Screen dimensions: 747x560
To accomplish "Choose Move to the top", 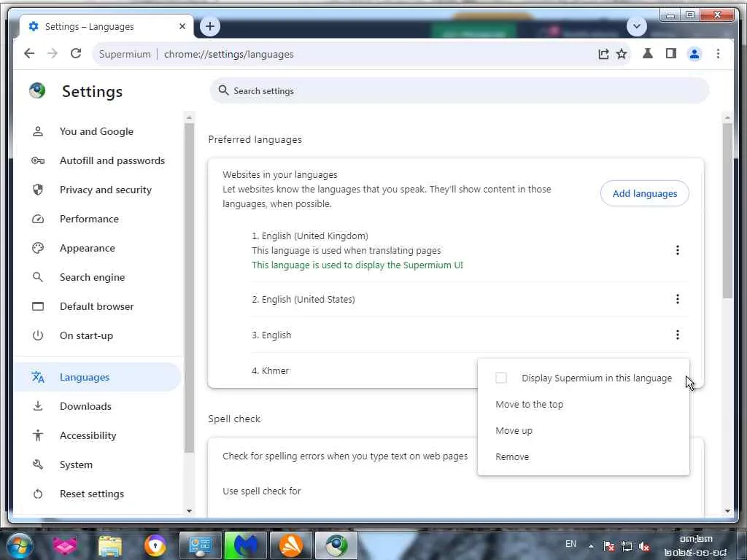I will [583, 404].
